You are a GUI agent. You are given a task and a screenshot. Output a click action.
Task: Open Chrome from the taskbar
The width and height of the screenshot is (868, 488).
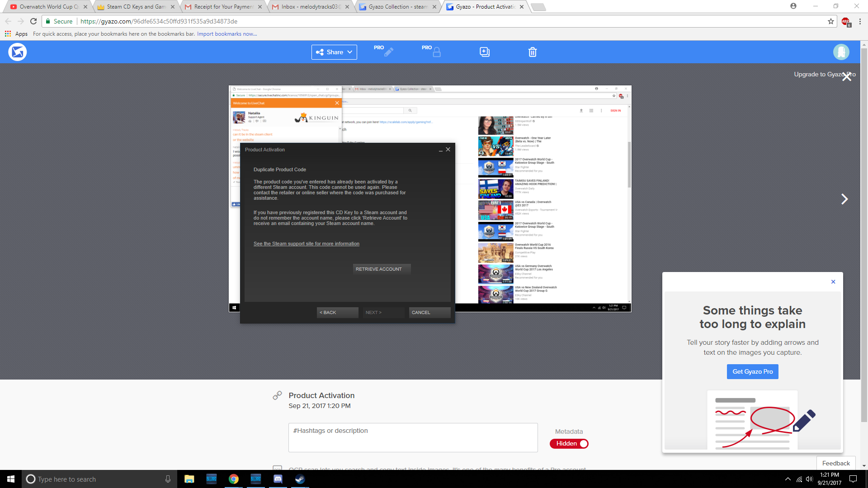click(233, 479)
